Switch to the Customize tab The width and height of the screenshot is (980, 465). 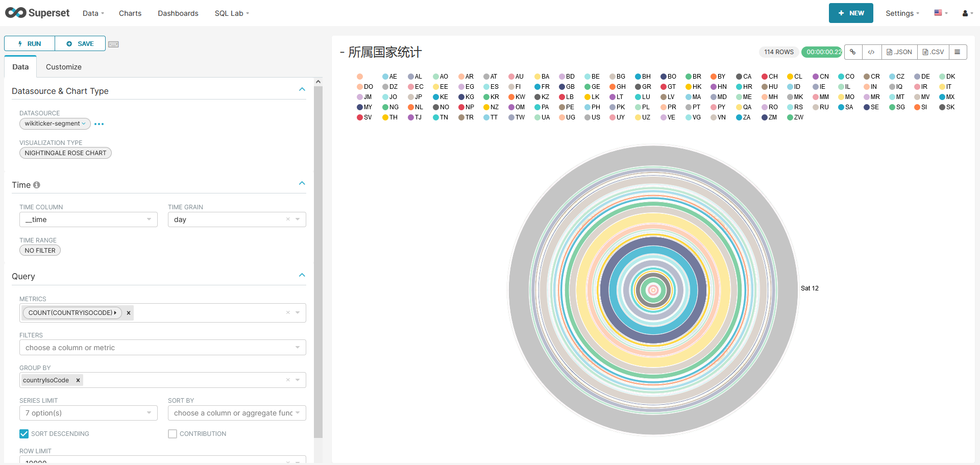(63, 66)
